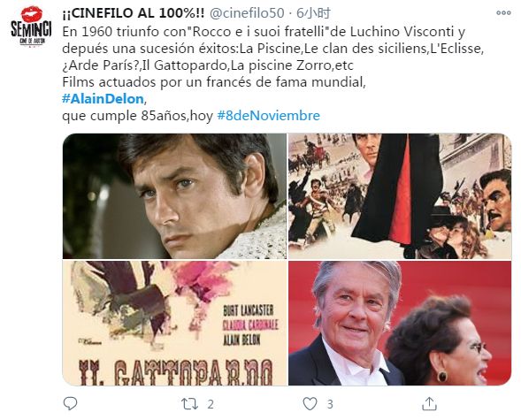Viewport: 521px width, 420px height.
Task: Open the Zorro movie poster image
Action: (400, 196)
